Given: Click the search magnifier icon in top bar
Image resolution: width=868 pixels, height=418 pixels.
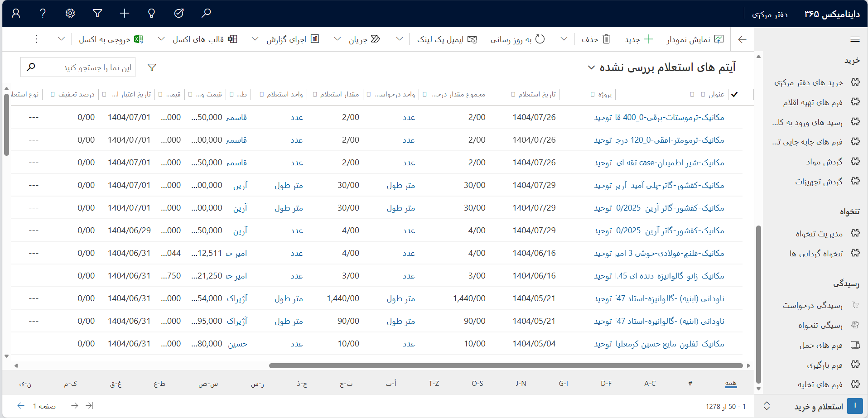Looking at the screenshot, I should tap(206, 13).
